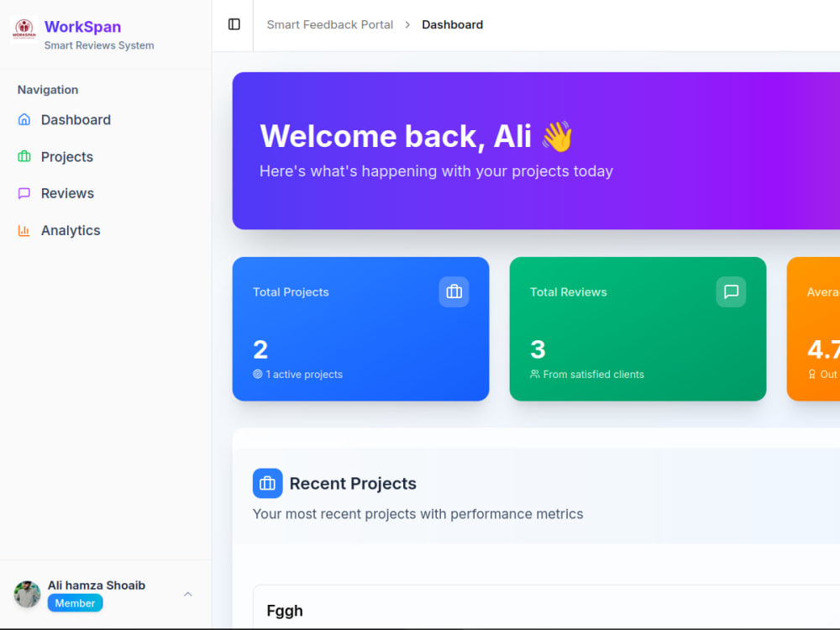Click the Analytics bar chart icon
Image resolution: width=840 pixels, height=630 pixels.
pos(24,230)
